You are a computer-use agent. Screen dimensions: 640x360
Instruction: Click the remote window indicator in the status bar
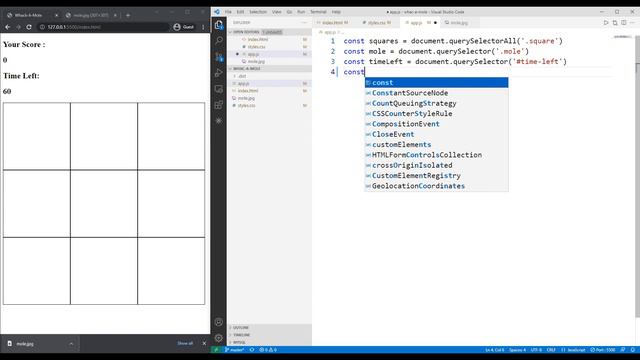pos(216,350)
